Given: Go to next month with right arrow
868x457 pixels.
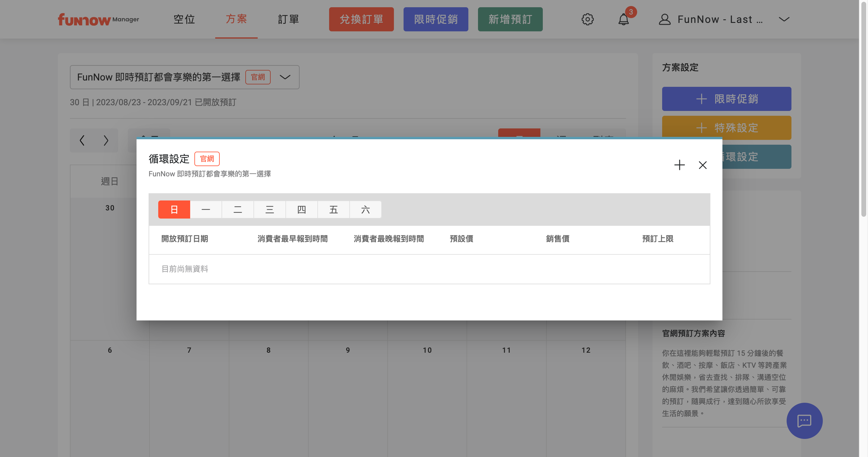Looking at the screenshot, I should [x=106, y=140].
